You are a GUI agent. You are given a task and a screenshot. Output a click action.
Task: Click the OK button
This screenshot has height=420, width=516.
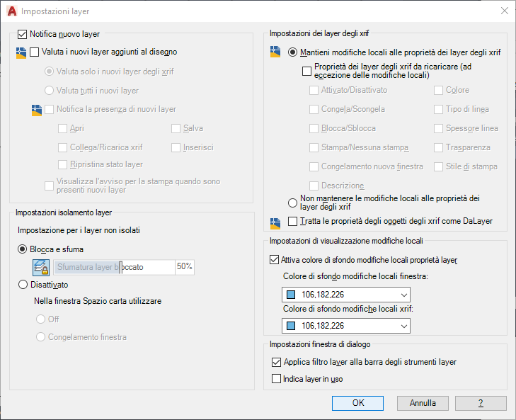coord(357,403)
